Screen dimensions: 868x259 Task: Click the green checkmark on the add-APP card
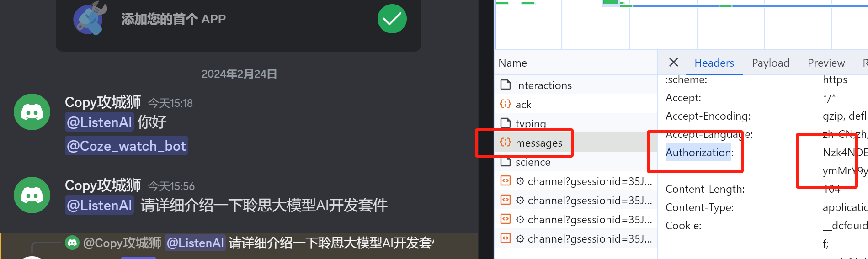(x=392, y=19)
